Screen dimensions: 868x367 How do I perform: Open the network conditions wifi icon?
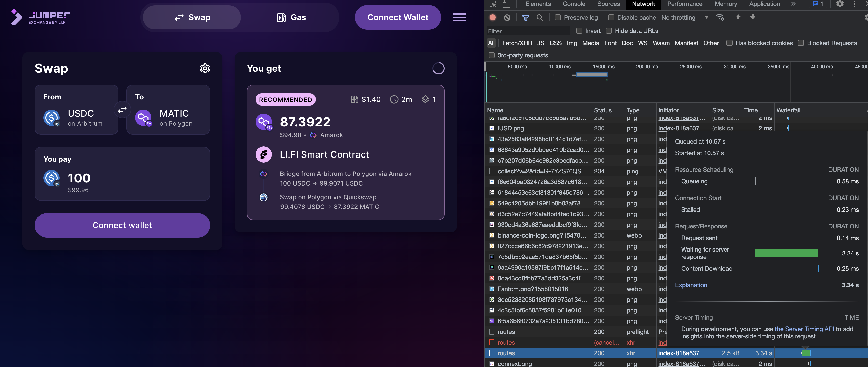[720, 17]
